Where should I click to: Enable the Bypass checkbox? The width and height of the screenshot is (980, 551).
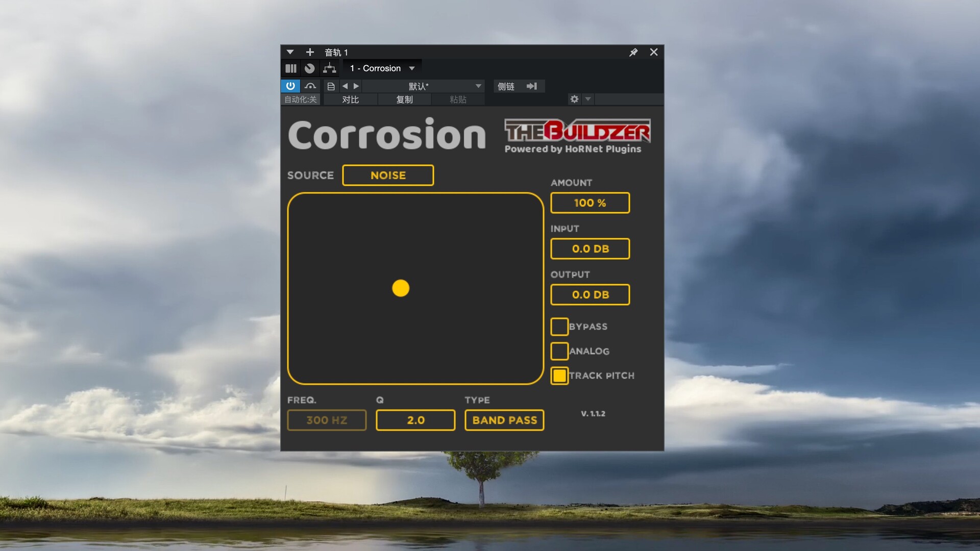point(559,327)
